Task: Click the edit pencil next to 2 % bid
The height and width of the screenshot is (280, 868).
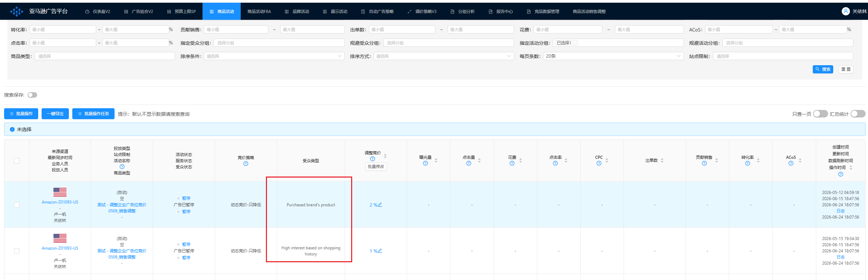Action: (x=380, y=205)
